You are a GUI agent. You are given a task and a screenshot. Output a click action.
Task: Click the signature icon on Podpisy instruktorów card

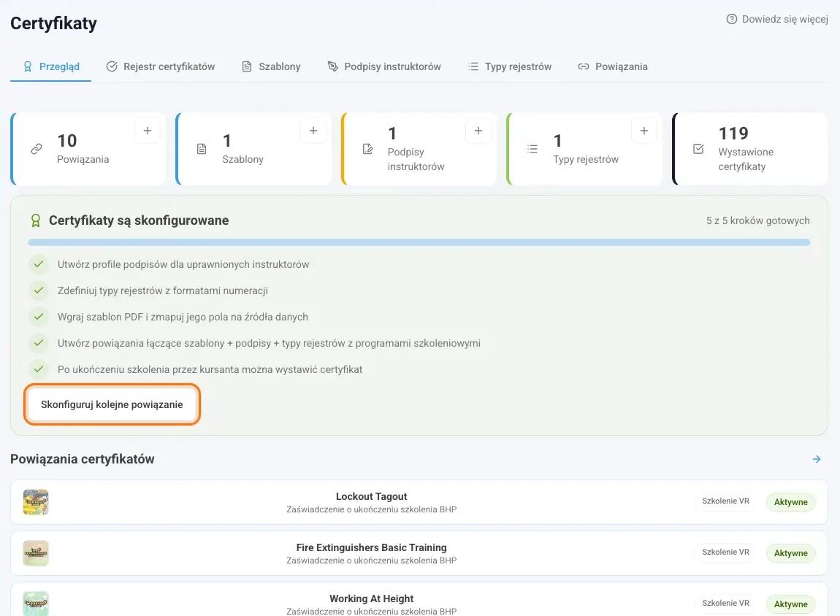coord(367,149)
